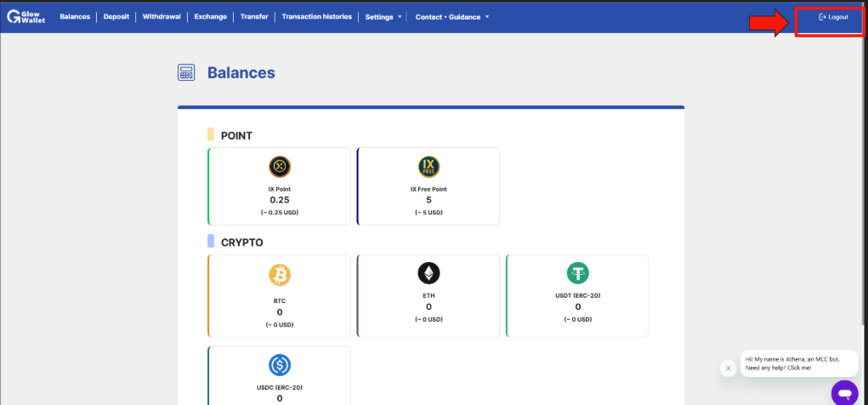Image resolution: width=868 pixels, height=405 pixels.
Task: Click the Ethereum ETH icon
Action: [428, 272]
